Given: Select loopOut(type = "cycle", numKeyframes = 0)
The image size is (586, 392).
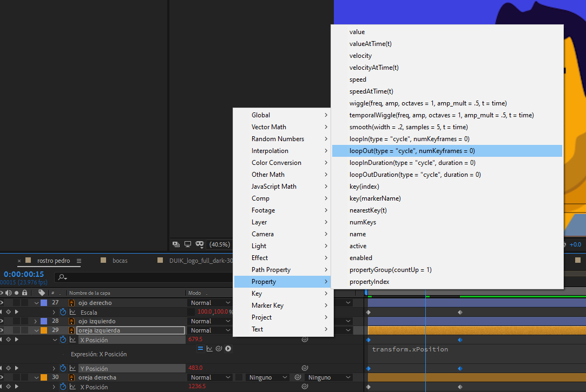Looking at the screenshot, I should pos(412,151).
